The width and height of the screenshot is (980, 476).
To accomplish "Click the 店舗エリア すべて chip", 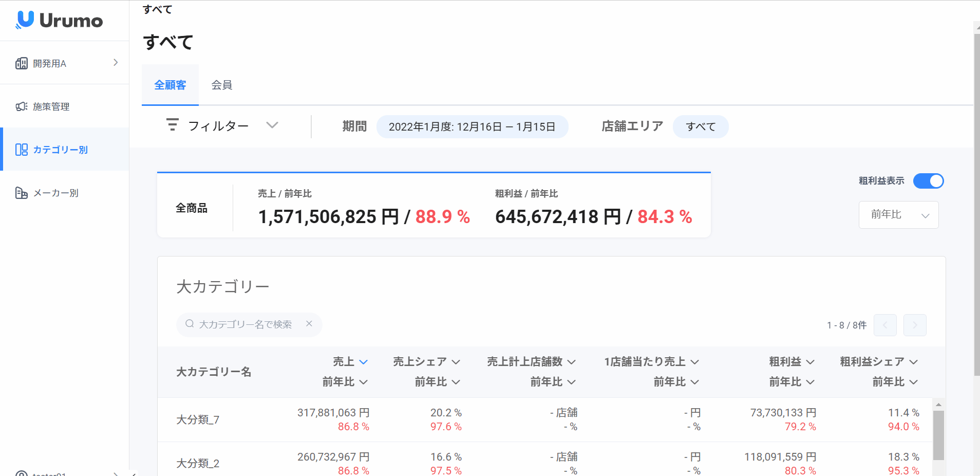I will click(x=701, y=127).
